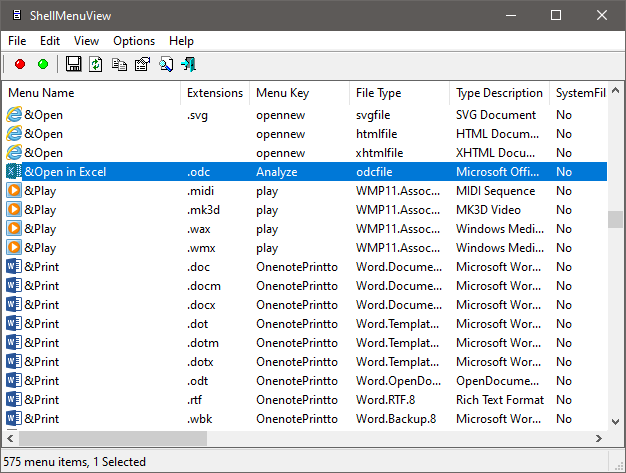Click the IE icon of the .svg row
The image size is (626, 473).
14,115
